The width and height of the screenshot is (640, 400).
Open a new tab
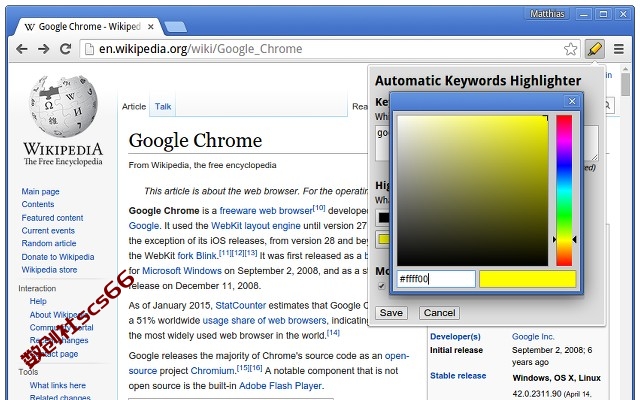click(174, 27)
